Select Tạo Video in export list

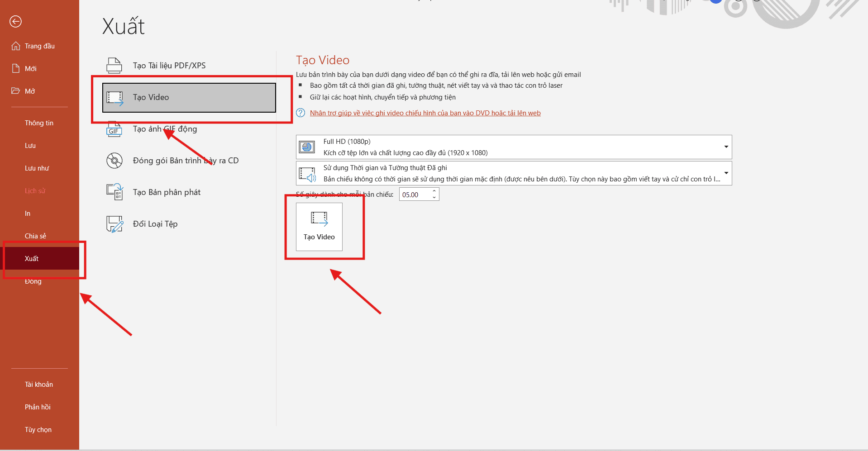tap(189, 98)
